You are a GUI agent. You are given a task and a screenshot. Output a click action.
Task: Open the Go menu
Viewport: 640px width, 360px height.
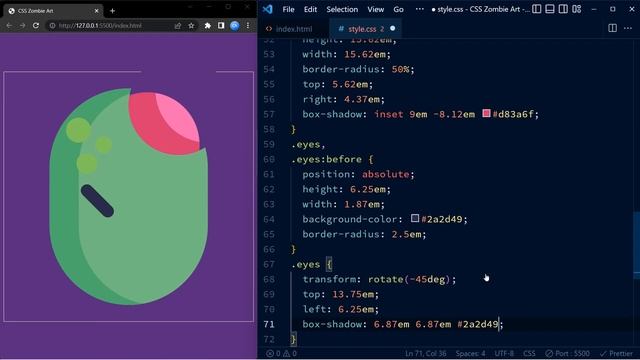click(x=398, y=9)
